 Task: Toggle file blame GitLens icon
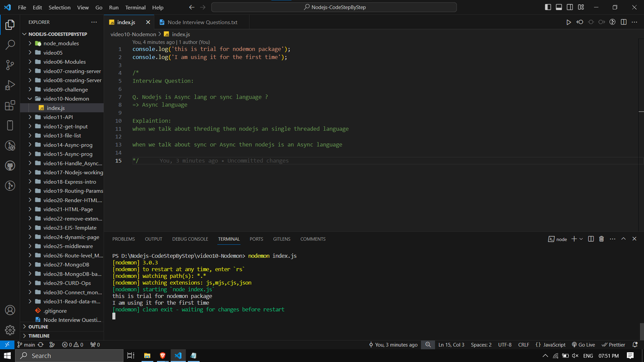click(x=612, y=23)
